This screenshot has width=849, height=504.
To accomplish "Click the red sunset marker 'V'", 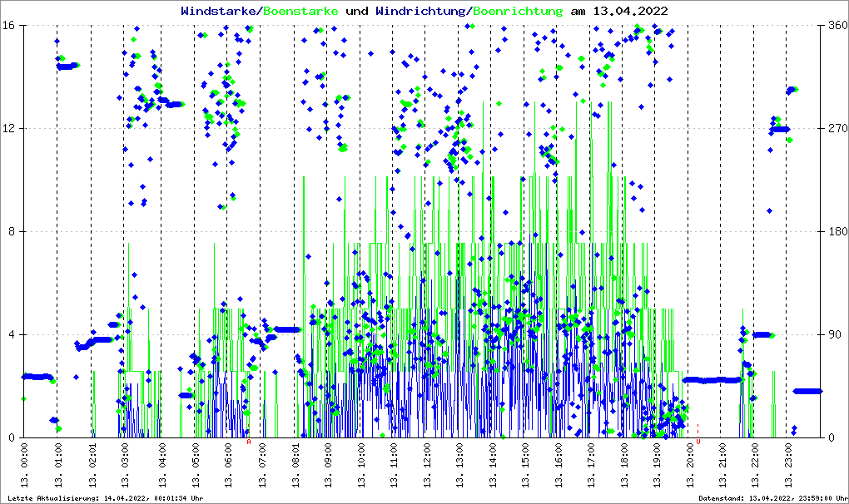I will tap(698, 442).
